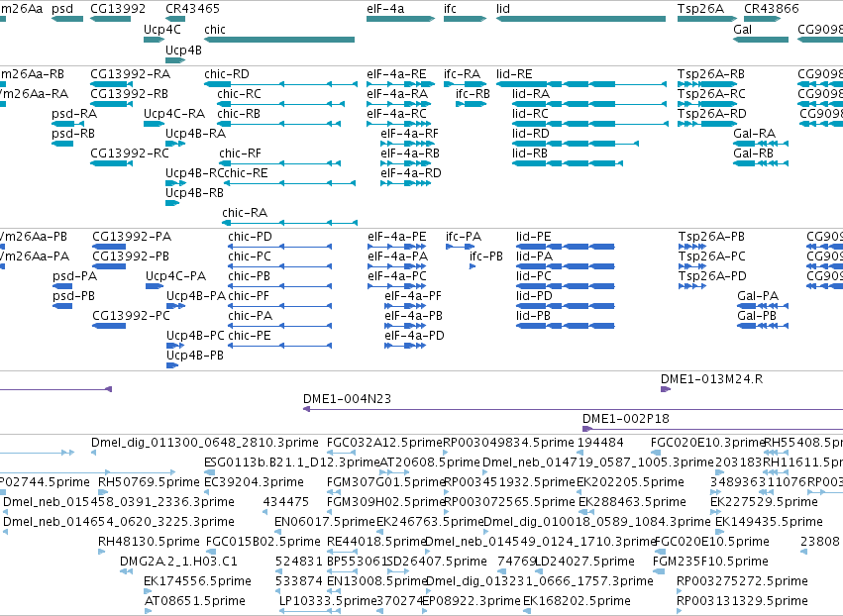Image resolution: width=843 pixels, height=616 pixels.
Task: Click the chic-PE protein label
Action: pyautogui.click(x=249, y=336)
